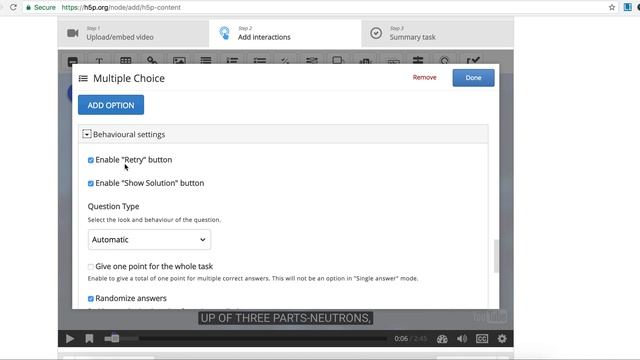Click Done to save the question

pyautogui.click(x=473, y=78)
